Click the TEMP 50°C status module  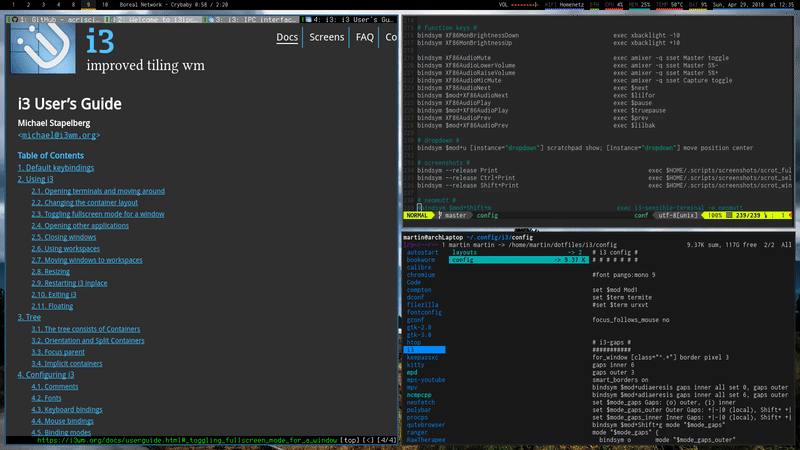[669, 5]
